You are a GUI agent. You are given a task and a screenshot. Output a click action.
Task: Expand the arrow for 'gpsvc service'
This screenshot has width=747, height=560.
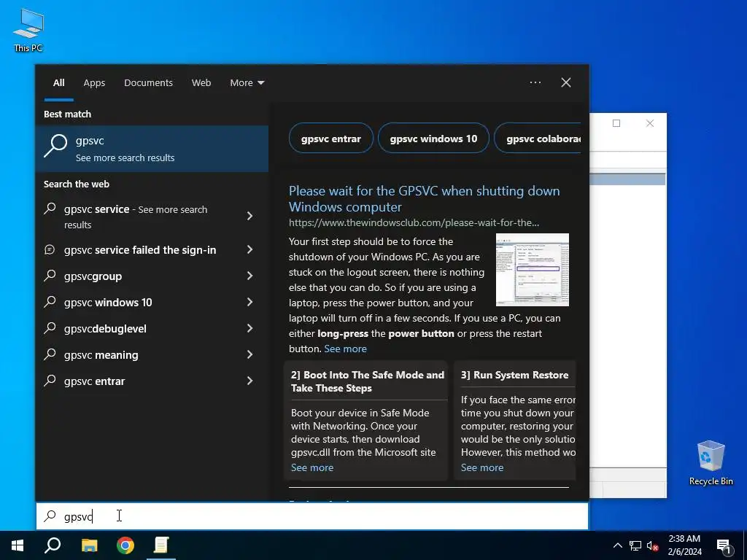pos(250,216)
